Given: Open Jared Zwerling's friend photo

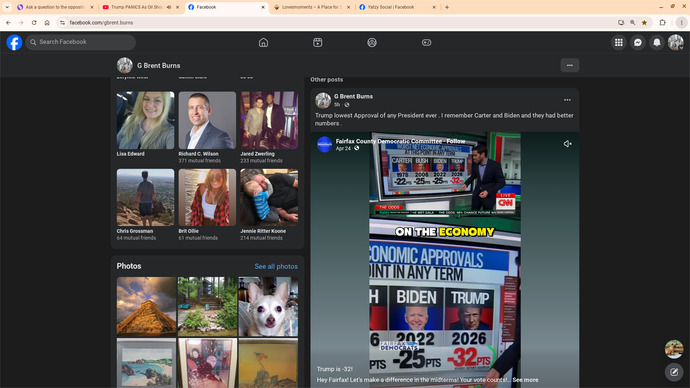Looking at the screenshot, I should [269, 120].
